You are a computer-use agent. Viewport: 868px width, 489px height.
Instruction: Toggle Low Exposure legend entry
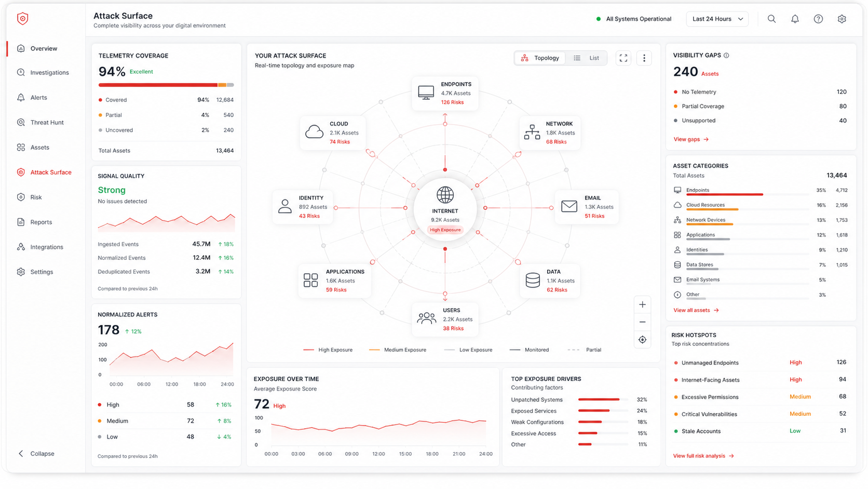[x=468, y=350]
